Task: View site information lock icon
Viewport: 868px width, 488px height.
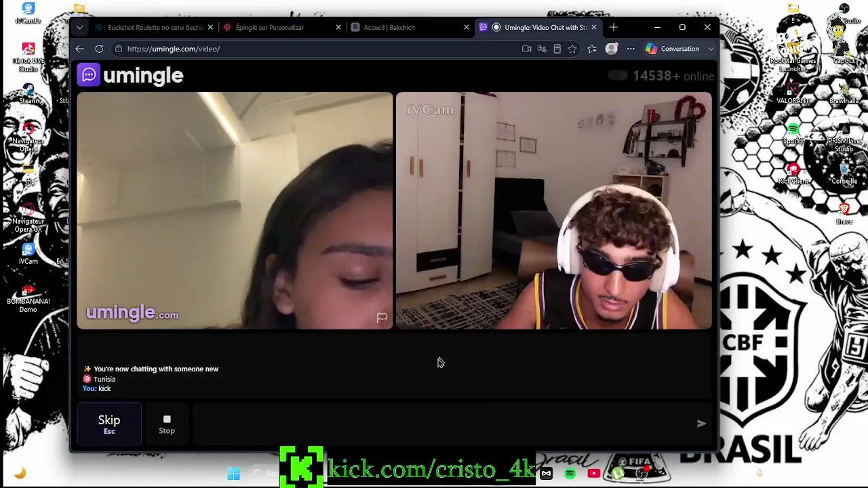Action: coord(119,49)
